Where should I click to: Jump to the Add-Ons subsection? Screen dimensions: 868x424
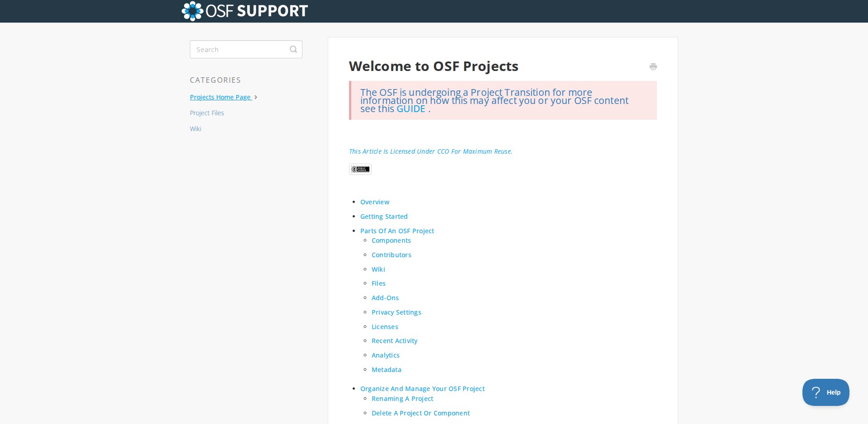pyautogui.click(x=385, y=298)
